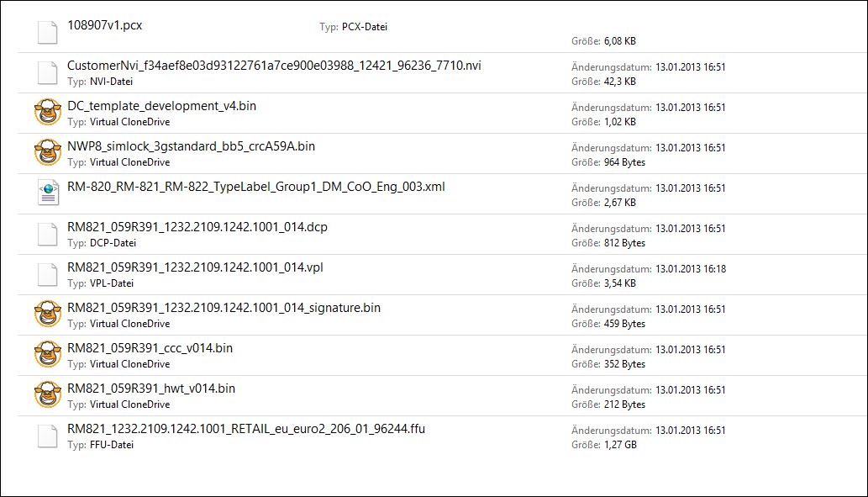
Task: Click CloneDrive icon for RM821_059R391_ccc_v014.bin
Action: [x=48, y=355]
